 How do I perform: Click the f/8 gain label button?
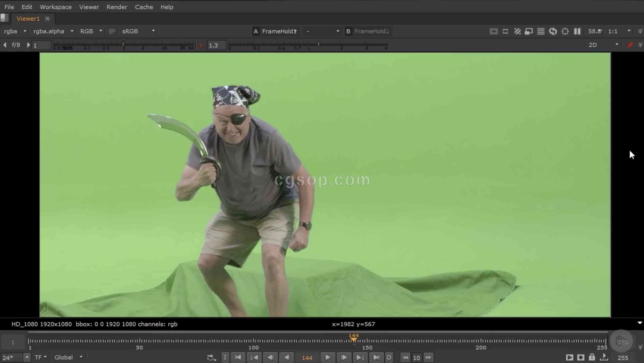pos(16,45)
